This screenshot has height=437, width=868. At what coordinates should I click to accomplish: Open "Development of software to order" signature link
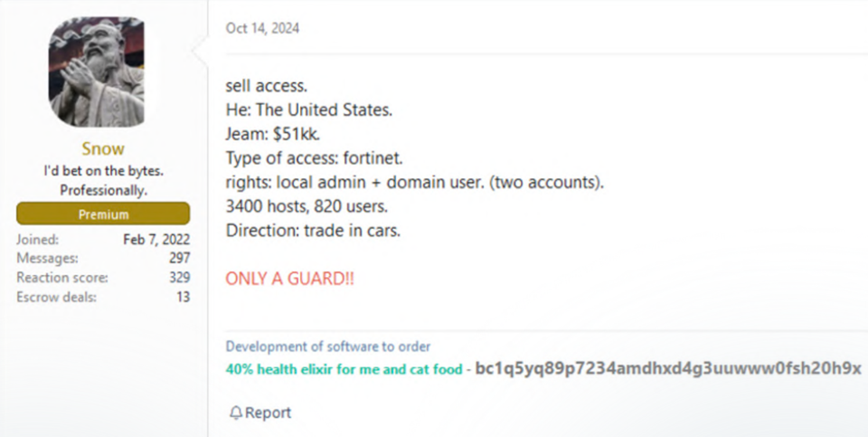click(x=328, y=347)
